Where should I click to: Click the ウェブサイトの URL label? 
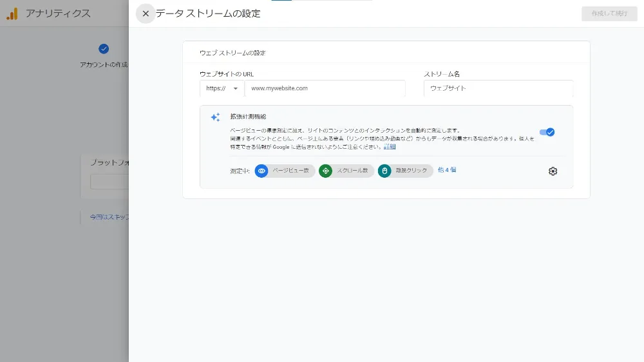pos(227,74)
